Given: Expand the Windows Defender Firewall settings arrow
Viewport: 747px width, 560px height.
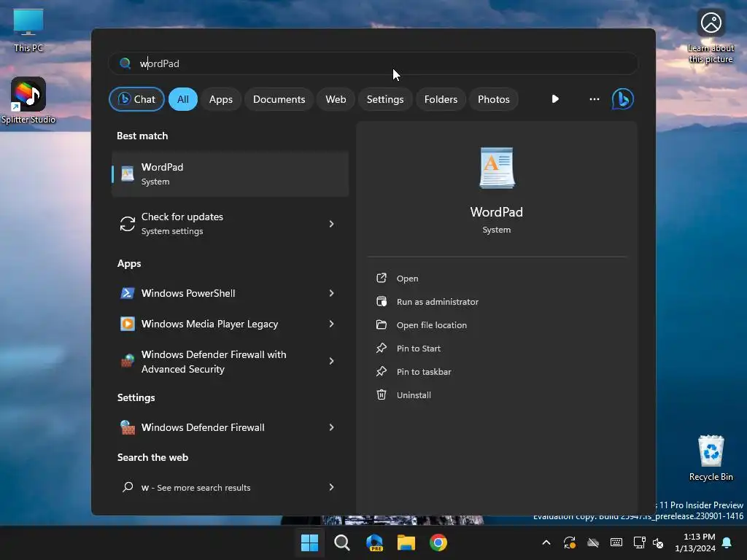Looking at the screenshot, I should pos(332,427).
